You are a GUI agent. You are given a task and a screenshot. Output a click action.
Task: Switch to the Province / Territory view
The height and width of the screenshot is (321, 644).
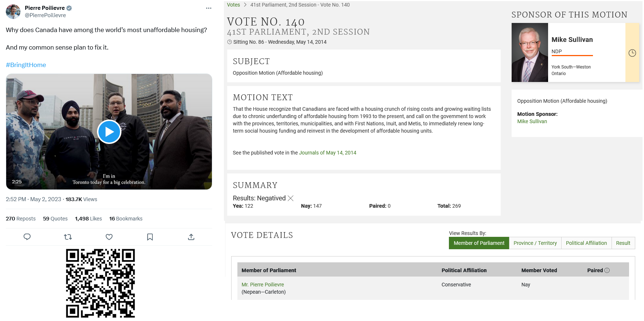coord(535,243)
